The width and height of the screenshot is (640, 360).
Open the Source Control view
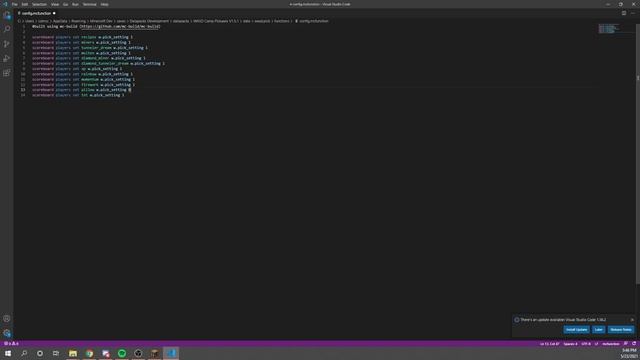[7, 44]
